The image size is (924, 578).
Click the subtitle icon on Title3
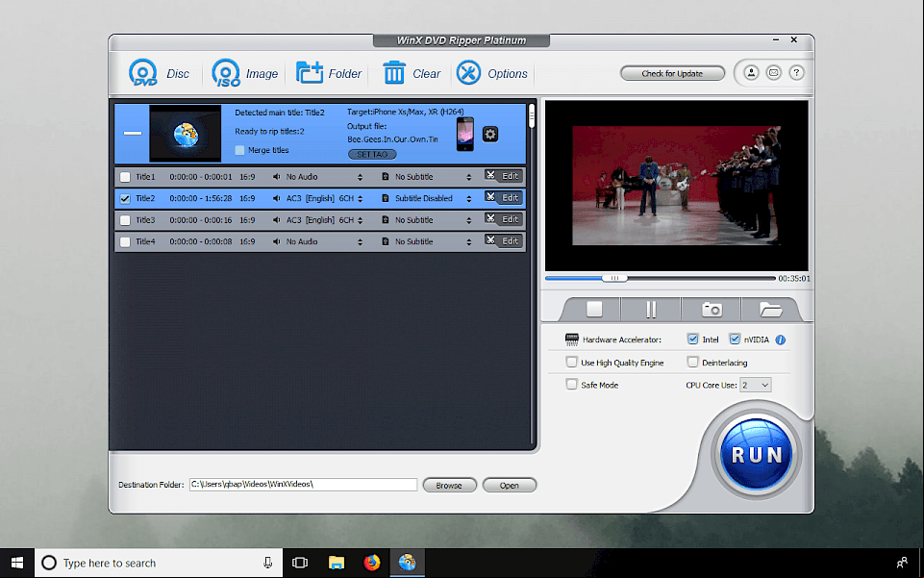pos(386,220)
